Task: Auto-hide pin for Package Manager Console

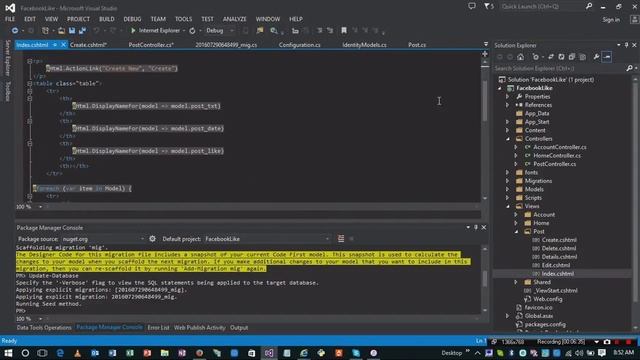Action: [x=476, y=227]
